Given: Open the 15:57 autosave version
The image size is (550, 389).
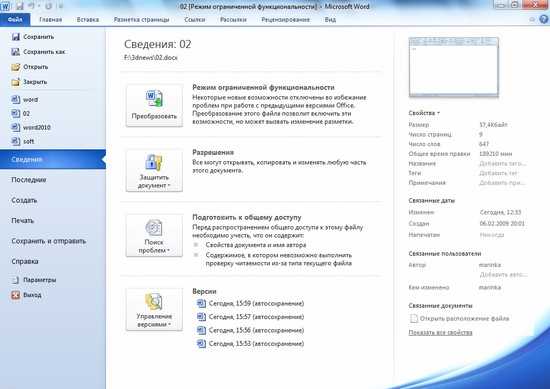Looking at the screenshot, I should pos(251,317).
